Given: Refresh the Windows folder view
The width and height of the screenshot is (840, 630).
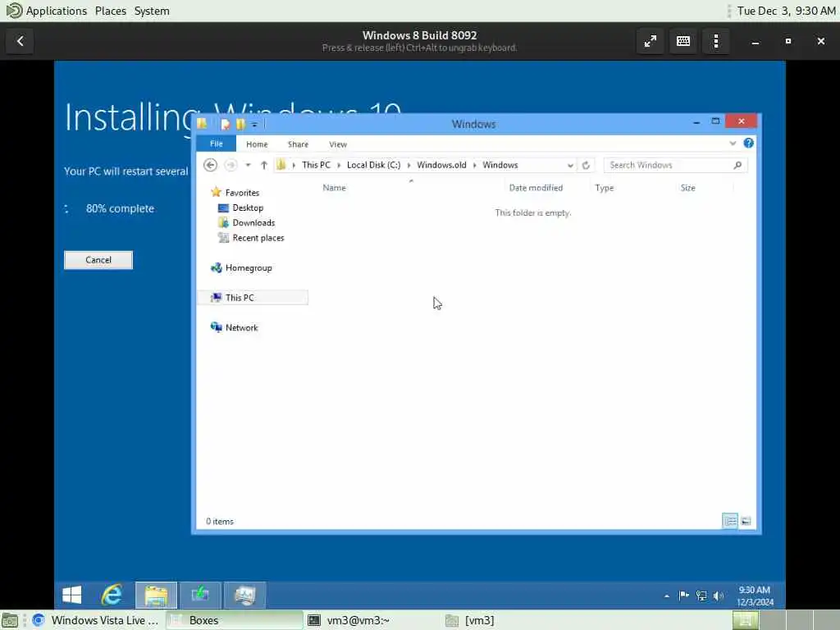Looking at the screenshot, I should point(586,165).
